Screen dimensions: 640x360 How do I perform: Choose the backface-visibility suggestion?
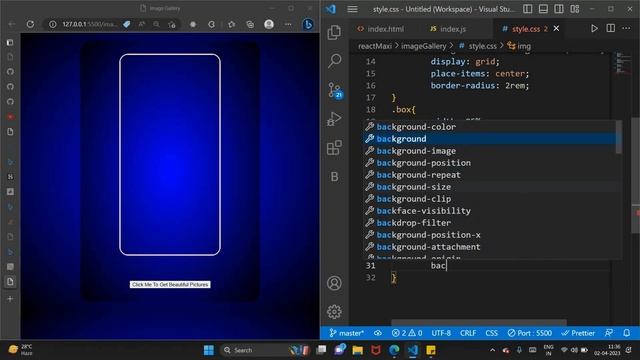(x=490, y=211)
